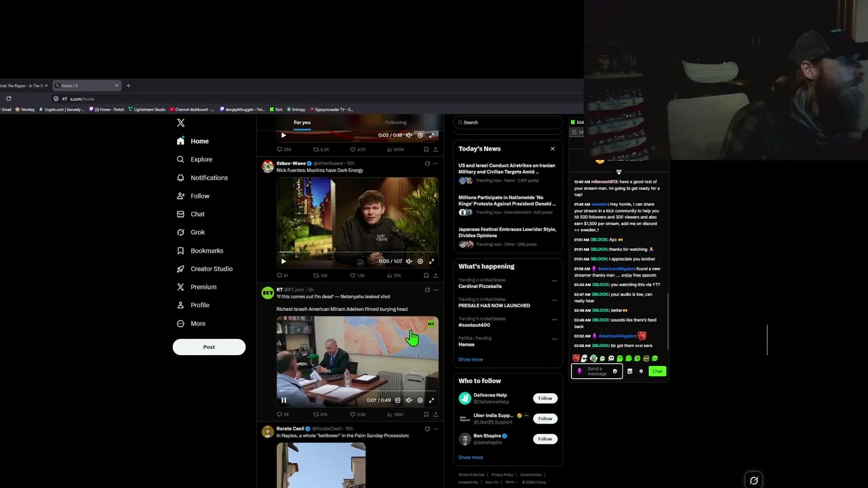Open more options for #cookout400 trend
Screen dimensions: 868x488
(x=554, y=319)
